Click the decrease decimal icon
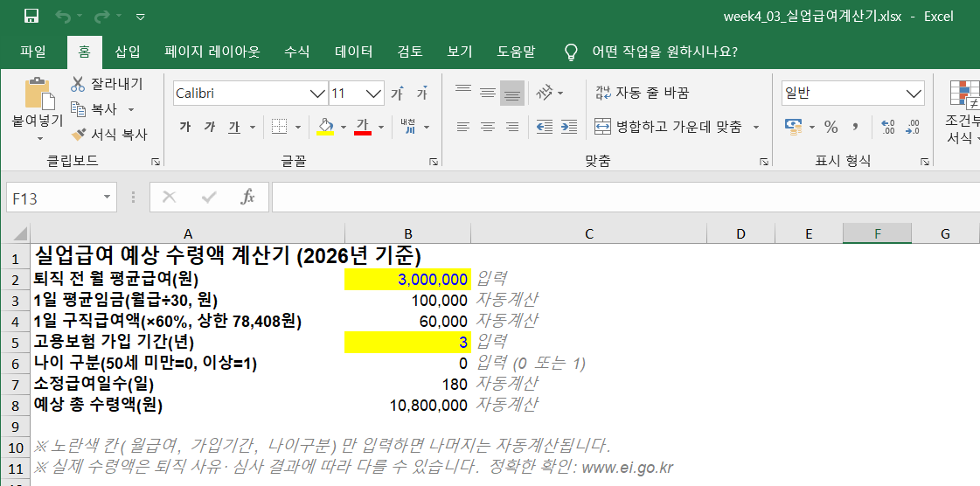Screen dimensions: 980x486 point(913,127)
